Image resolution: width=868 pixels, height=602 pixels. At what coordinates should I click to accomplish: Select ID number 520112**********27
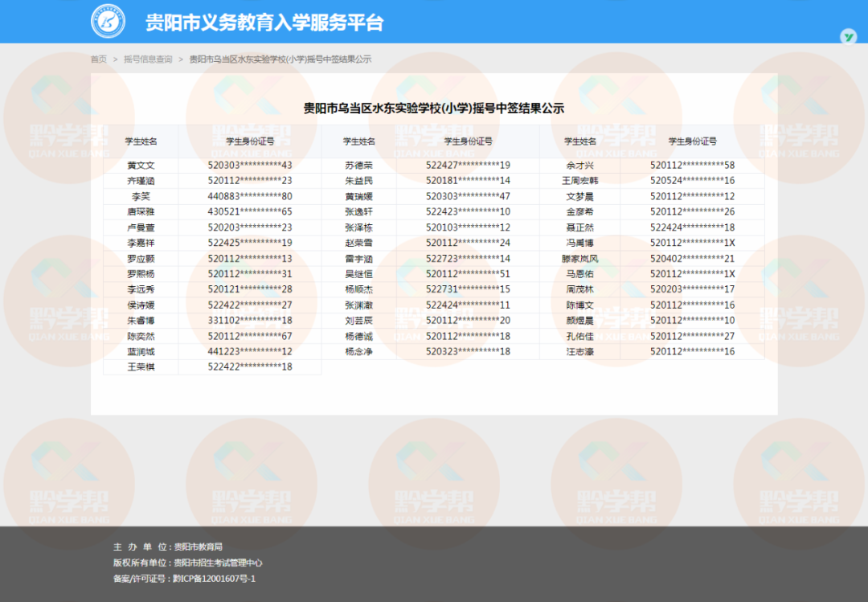[692, 336]
